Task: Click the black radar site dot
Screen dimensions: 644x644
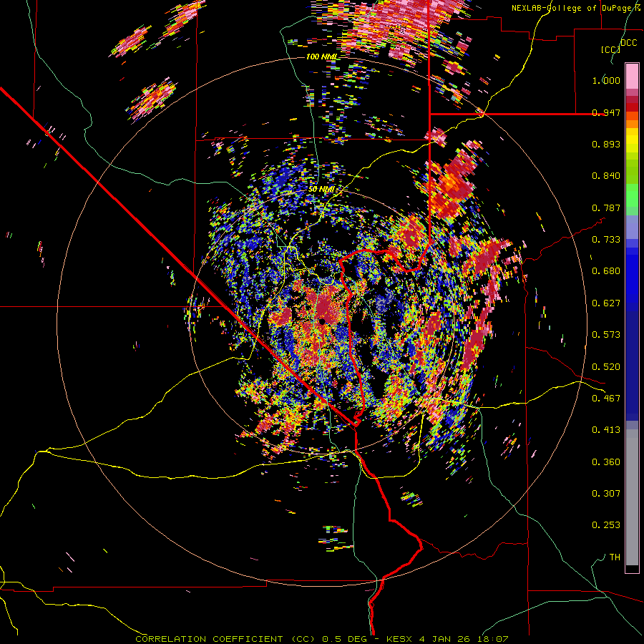Action: (x=322, y=321)
